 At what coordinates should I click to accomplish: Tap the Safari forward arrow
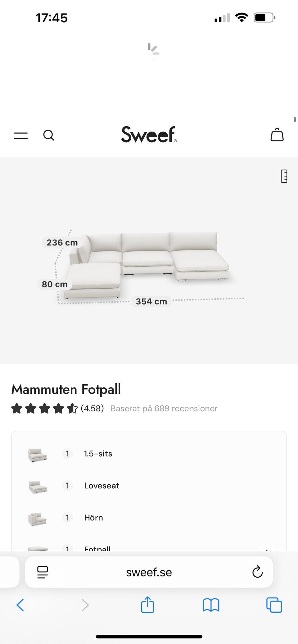pos(85,605)
